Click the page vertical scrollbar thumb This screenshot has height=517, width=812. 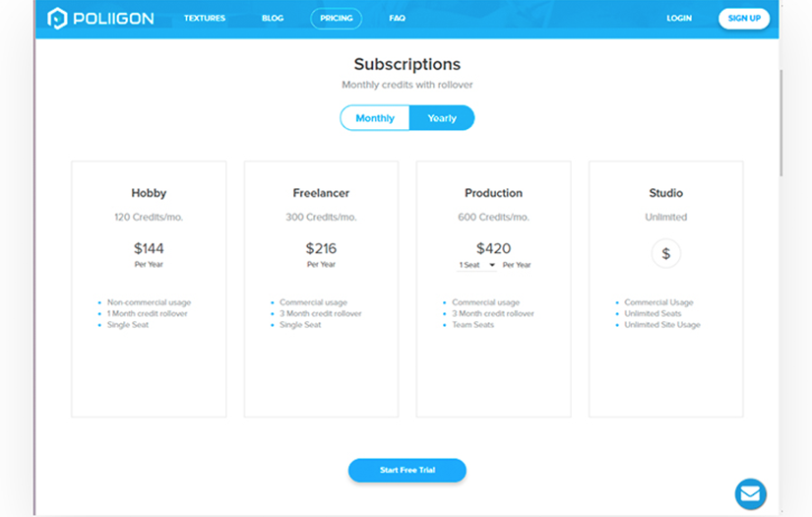click(x=781, y=123)
